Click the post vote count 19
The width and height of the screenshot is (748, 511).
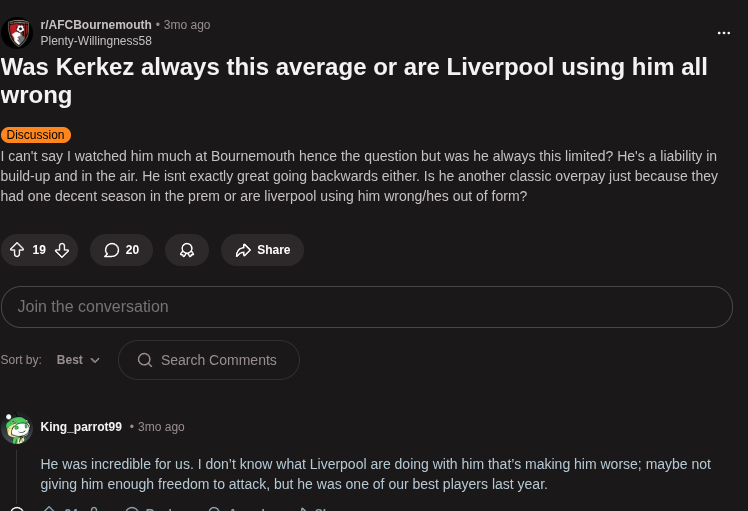(x=39, y=250)
